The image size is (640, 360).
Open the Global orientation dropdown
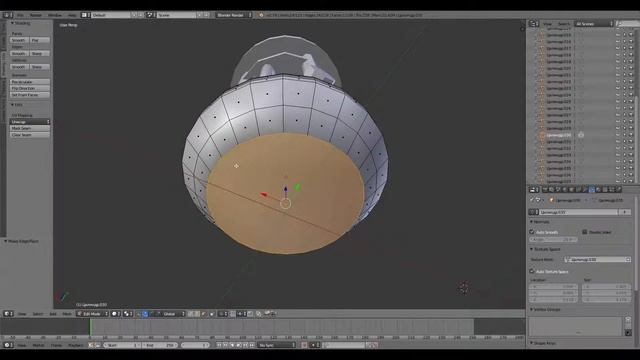171,314
